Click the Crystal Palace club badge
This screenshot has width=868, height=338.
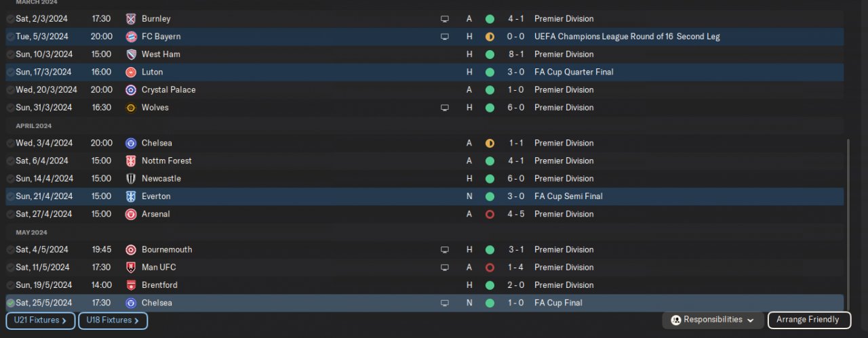pyautogui.click(x=131, y=90)
